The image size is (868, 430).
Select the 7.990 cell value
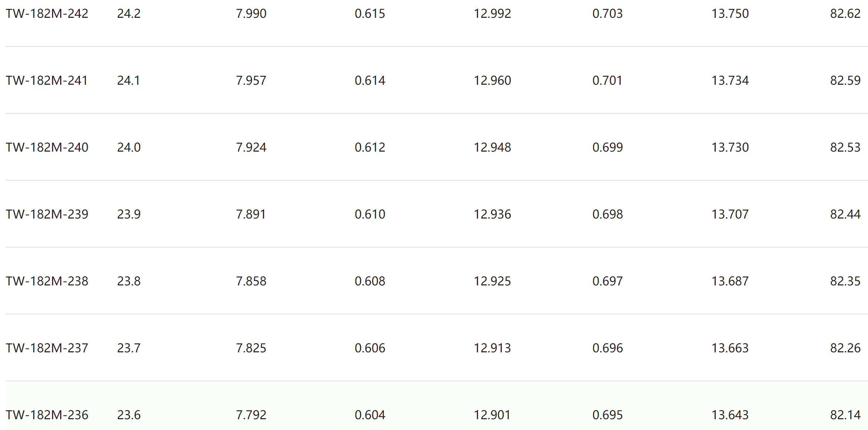pos(251,14)
